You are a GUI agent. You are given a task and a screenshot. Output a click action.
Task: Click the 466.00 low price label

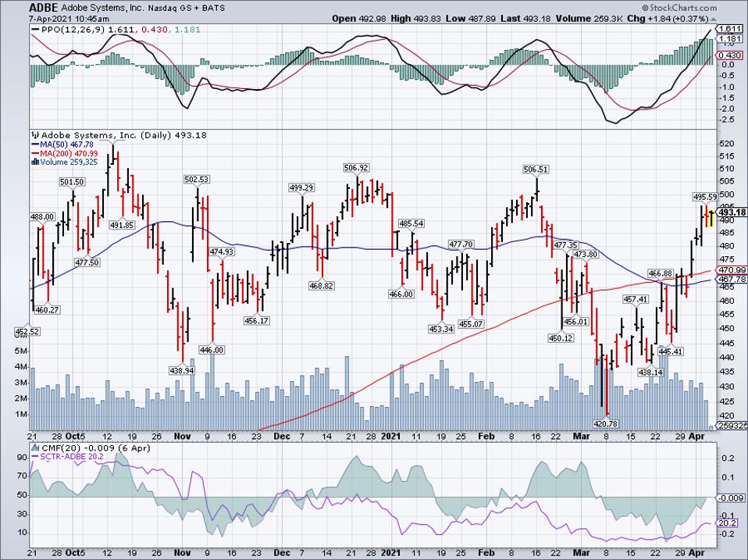pyautogui.click(x=401, y=294)
